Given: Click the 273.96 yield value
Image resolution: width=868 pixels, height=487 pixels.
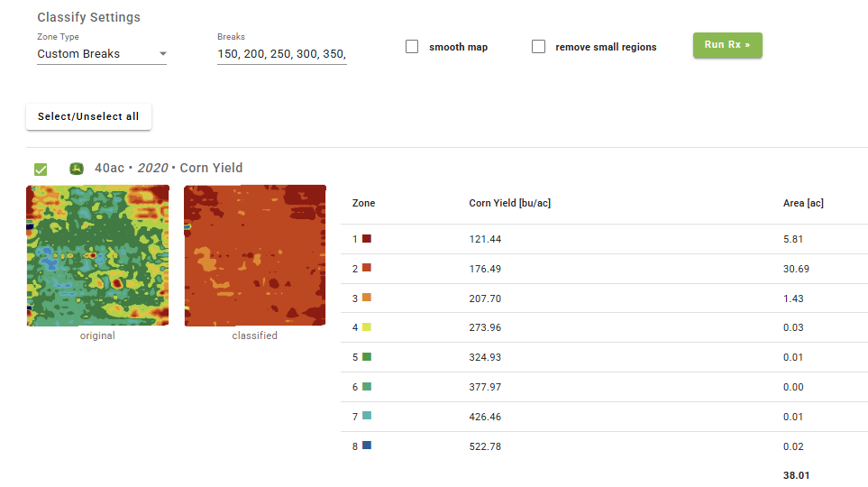Looking at the screenshot, I should tap(485, 327).
